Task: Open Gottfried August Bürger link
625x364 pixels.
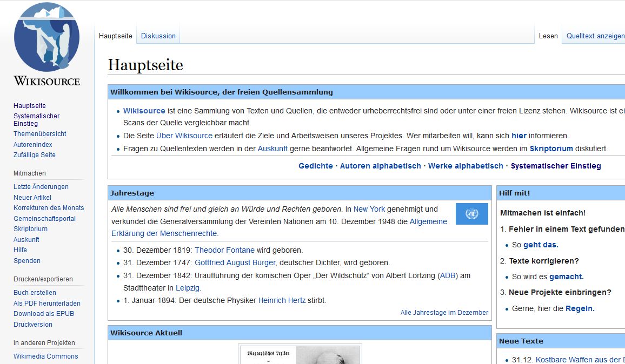Action: (x=235, y=262)
